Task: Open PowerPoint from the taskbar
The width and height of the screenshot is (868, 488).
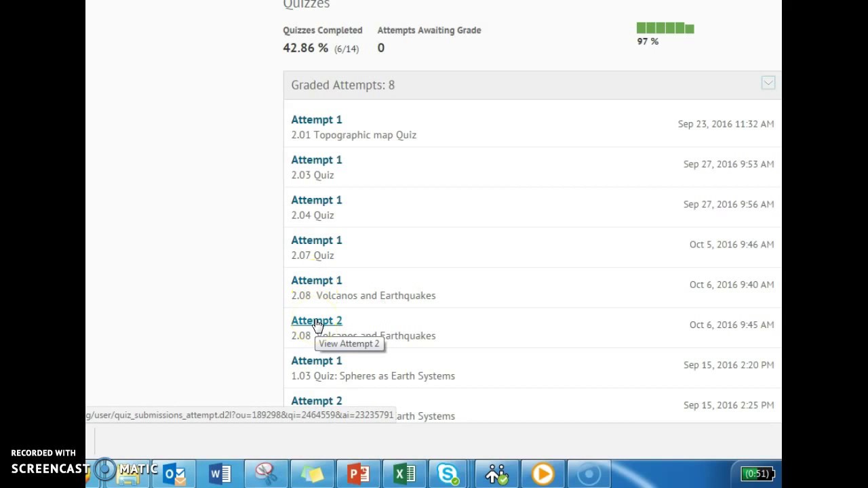Action: 358,473
